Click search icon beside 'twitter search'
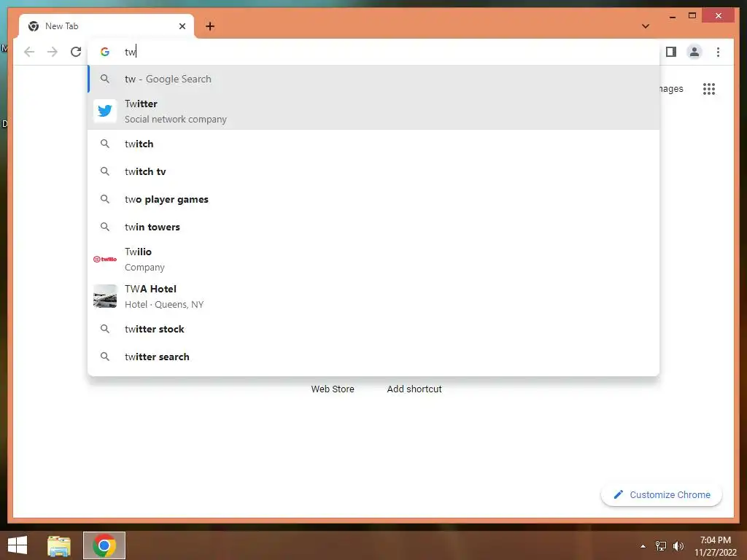The width and height of the screenshot is (747, 560). (x=105, y=357)
